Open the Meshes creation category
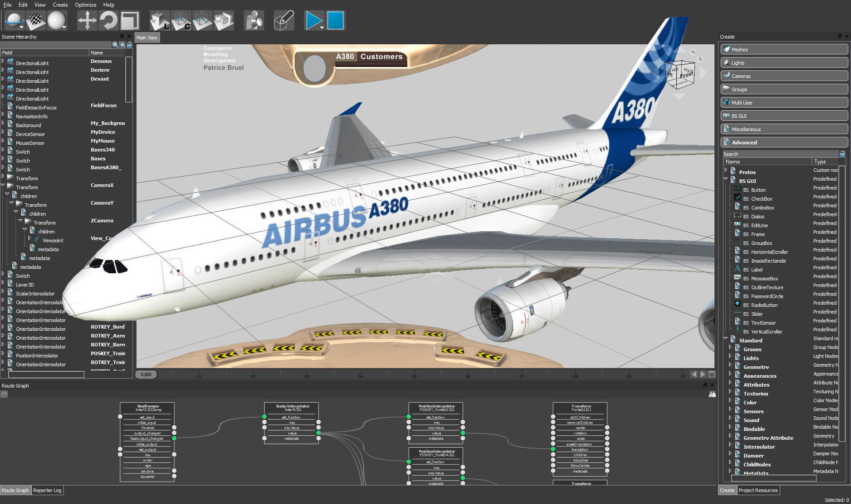 point(784,49)
